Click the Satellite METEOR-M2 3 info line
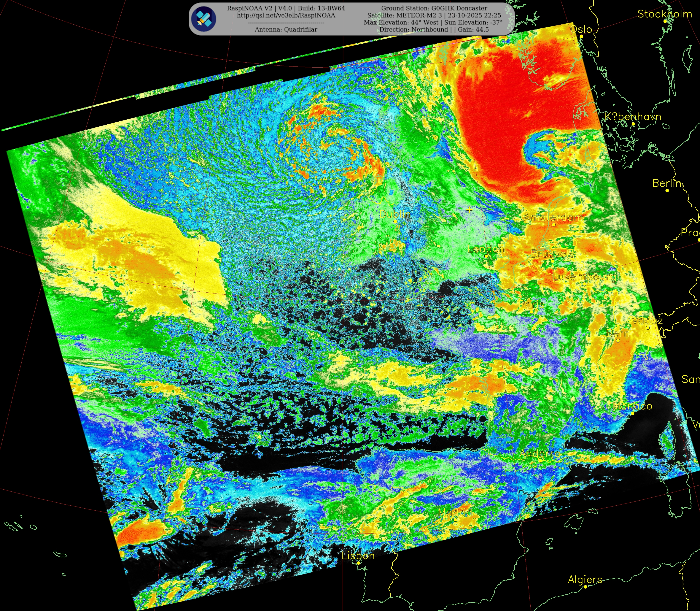The height and width of the screenshot is (611, 700). (434, 15)
